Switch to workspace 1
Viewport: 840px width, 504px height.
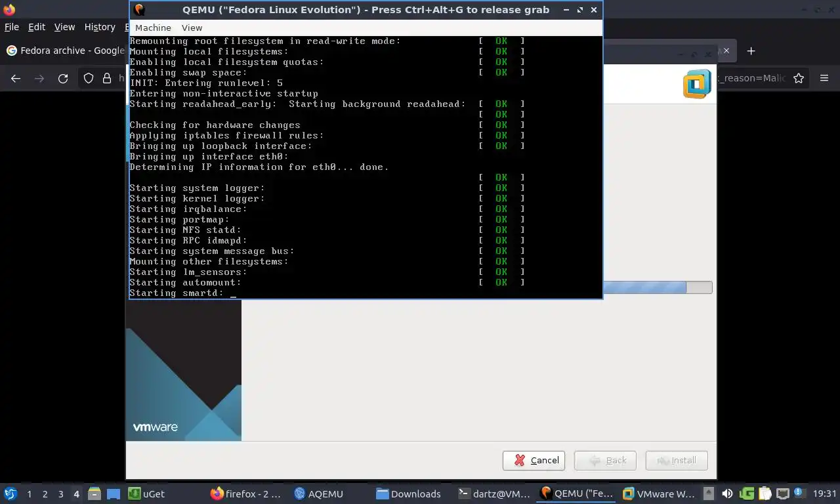(x=29, y=493)
